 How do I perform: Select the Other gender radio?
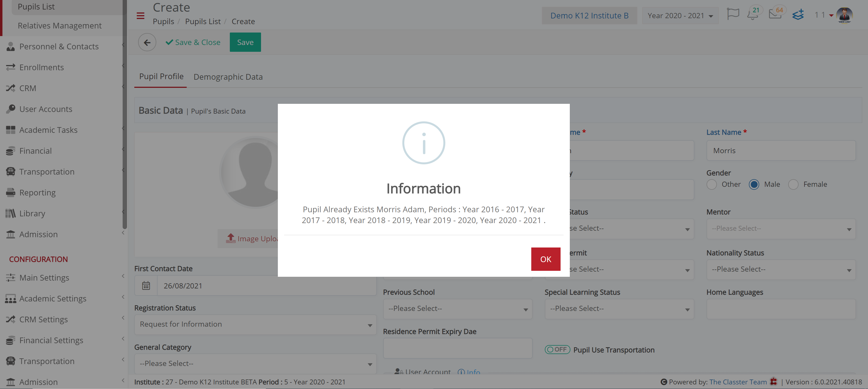pos(711,184)
